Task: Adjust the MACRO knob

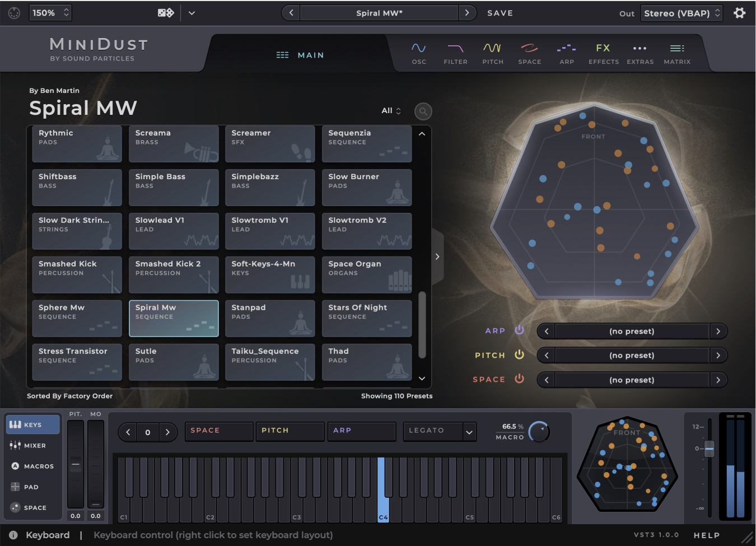Action: (x=539, y=431)
